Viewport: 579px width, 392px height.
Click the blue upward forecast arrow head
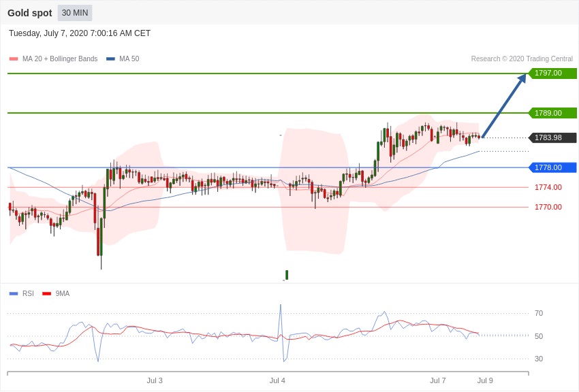click(x=522, y=78)
